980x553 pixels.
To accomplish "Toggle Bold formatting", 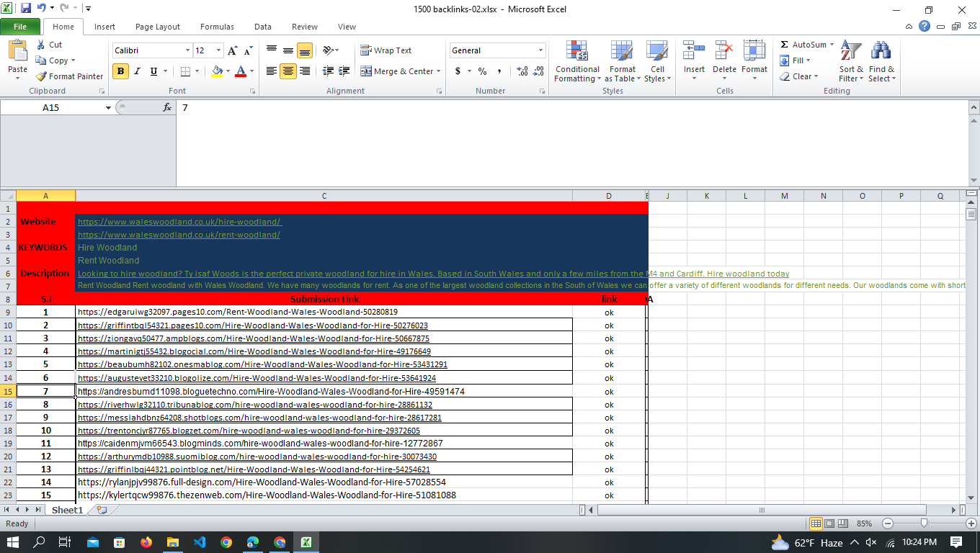I will (120, 71).
